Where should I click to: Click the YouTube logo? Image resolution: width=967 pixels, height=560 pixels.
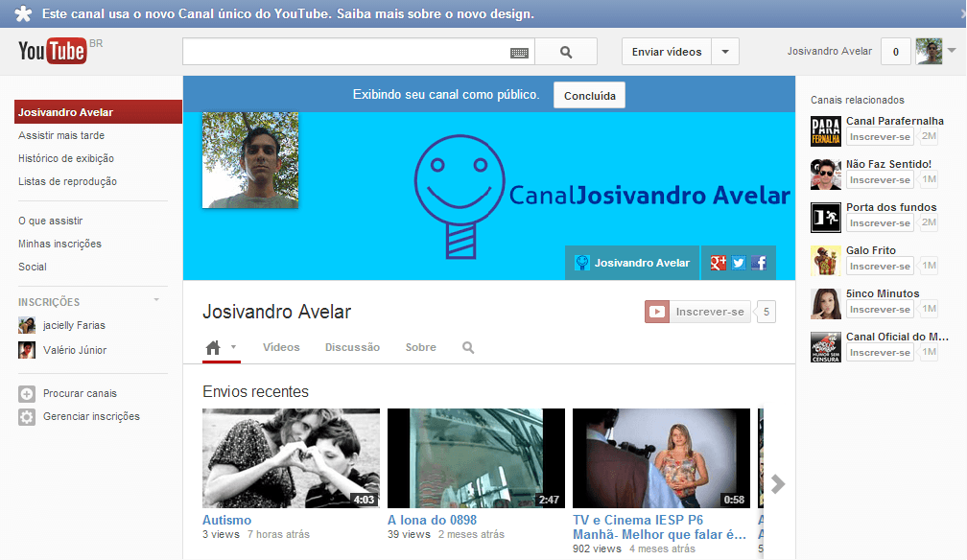(x=53, y=51)
